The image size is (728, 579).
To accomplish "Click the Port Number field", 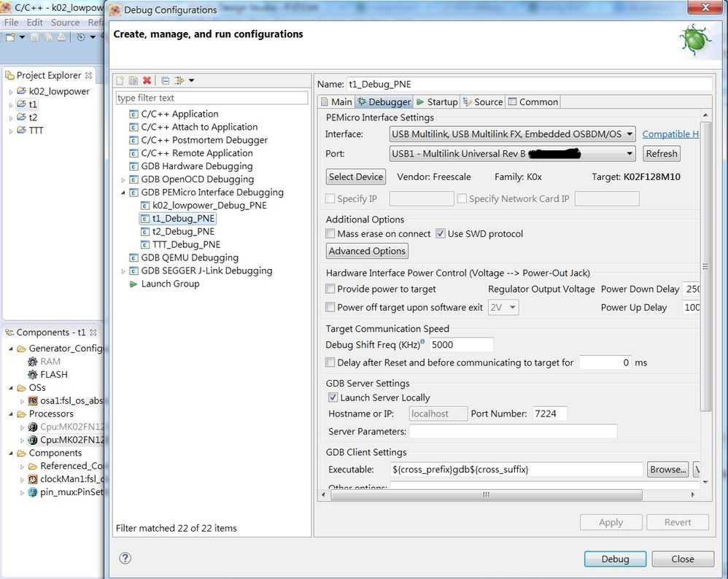I will (x=549, y=413).
